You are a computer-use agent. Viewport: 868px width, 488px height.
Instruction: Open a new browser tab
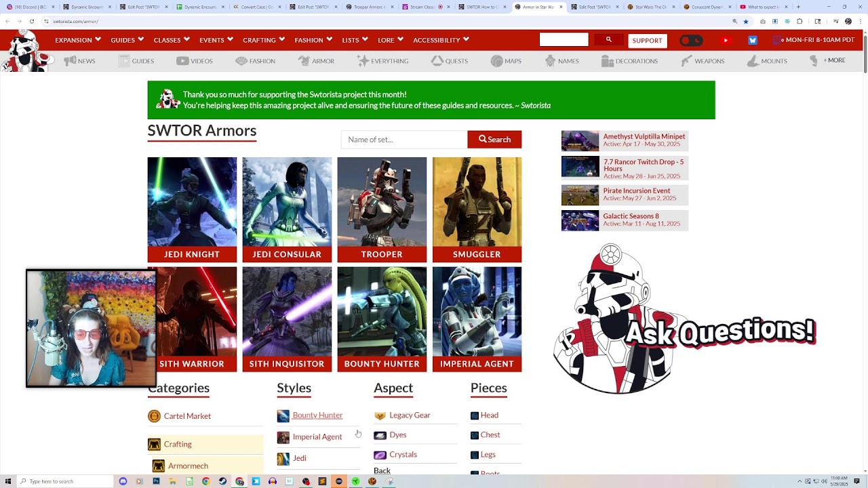799,7
